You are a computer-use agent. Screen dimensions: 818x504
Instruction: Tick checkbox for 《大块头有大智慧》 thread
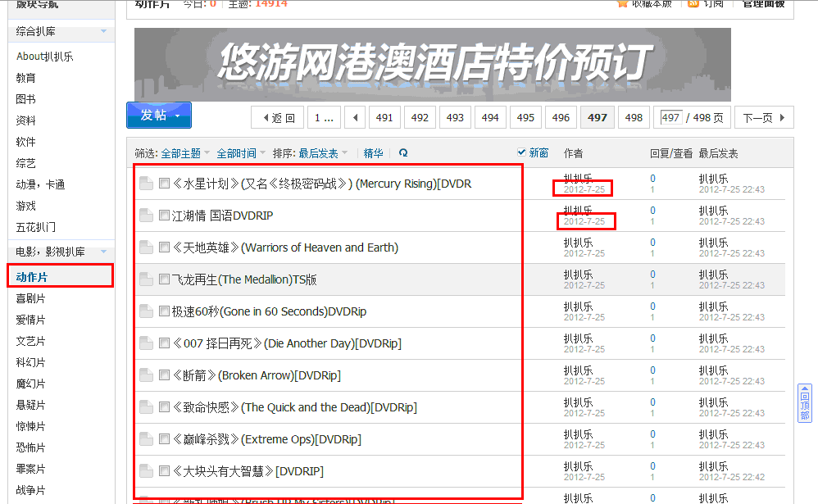164,470
